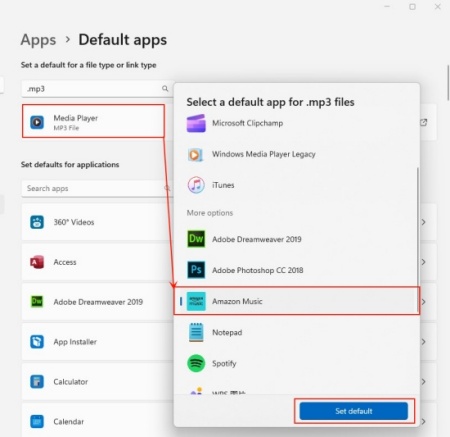Click the Settings page scrollbar on the right
The image size is (450, 437).
448,83
